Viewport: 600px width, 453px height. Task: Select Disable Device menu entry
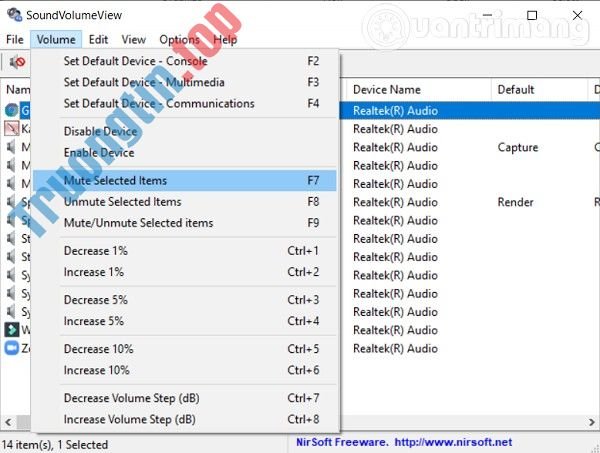(x=185, y=131)
